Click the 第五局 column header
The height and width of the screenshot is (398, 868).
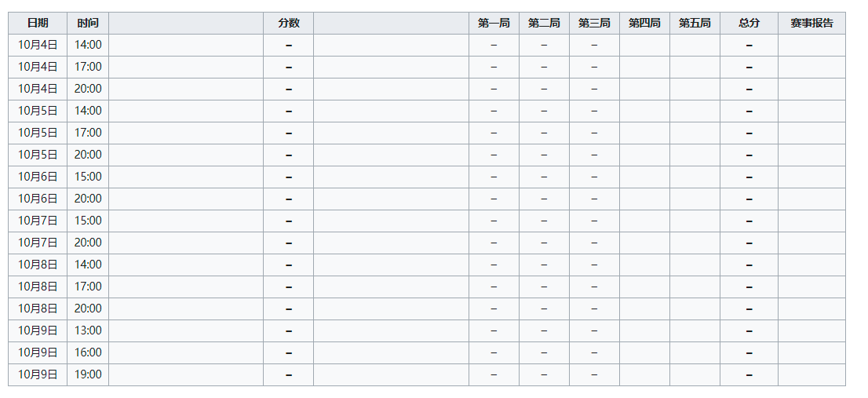tap(695, 24)
